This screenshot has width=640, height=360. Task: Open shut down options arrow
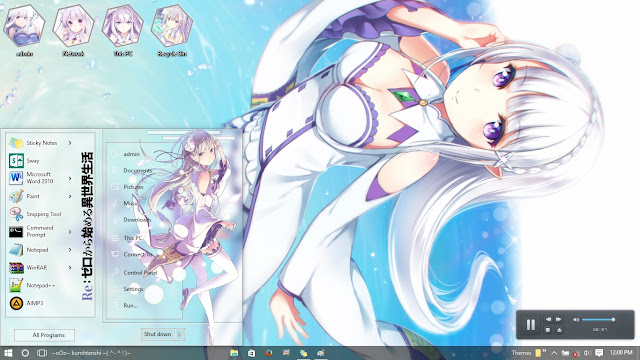[180, 334]
